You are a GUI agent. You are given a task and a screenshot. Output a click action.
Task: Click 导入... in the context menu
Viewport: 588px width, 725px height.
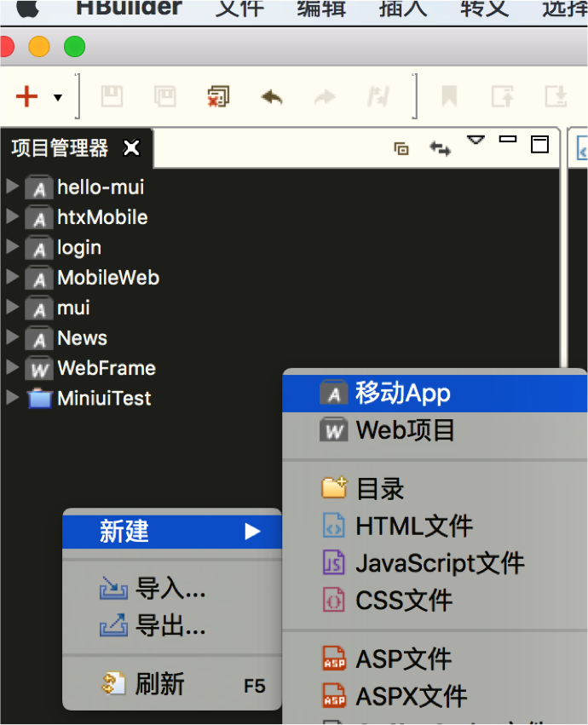pos(170,588)
